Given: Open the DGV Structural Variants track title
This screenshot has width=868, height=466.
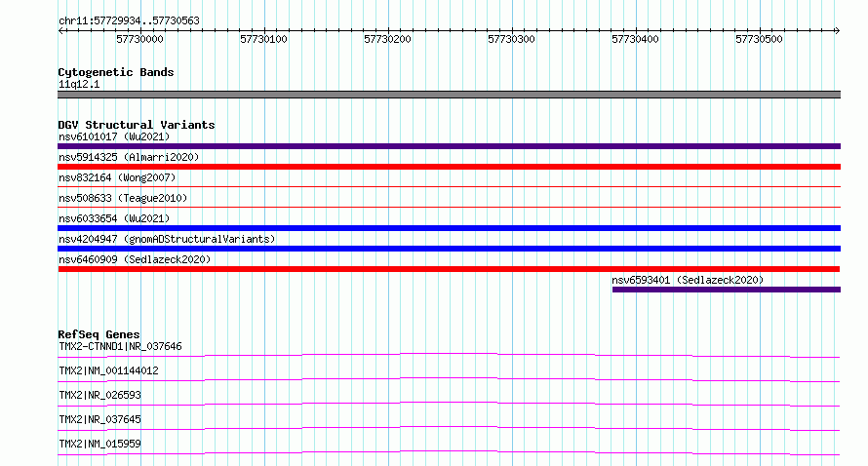Looking at the screenshot, I should pos(137,125).
